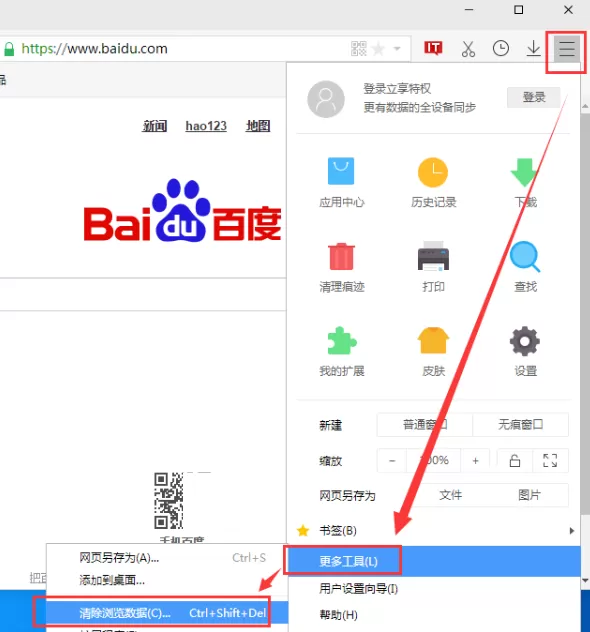Click the green lock security icon
This screenshot has width=590, height=632.
pyautogui.click(x=9, y=49)
